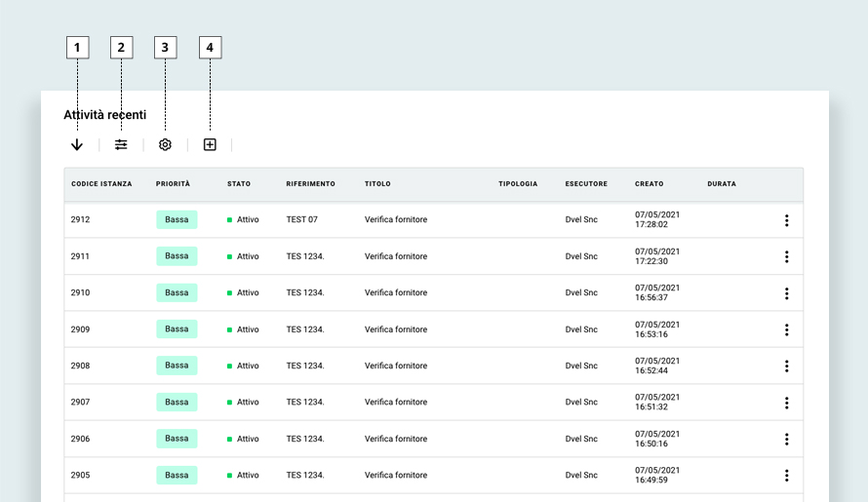The width and height of the screenshot is (868, 502).
Task: Click the Tipologia column header
Action: click(518, 184)
